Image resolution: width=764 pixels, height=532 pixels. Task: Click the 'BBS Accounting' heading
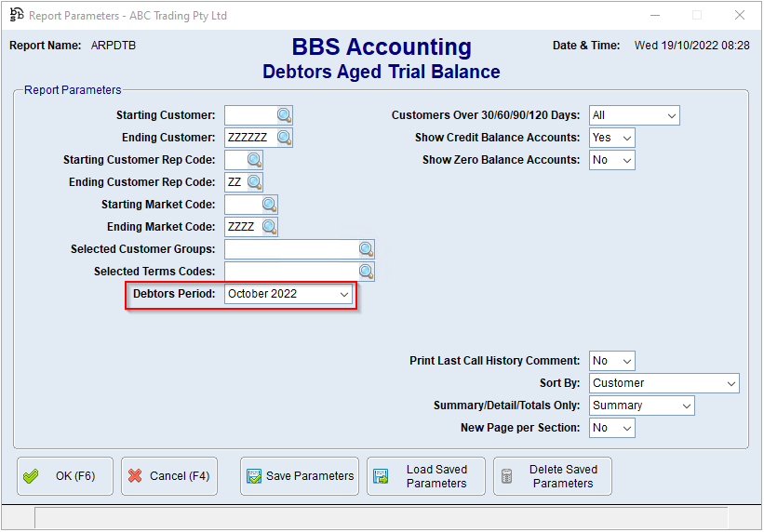pos(382,47)
